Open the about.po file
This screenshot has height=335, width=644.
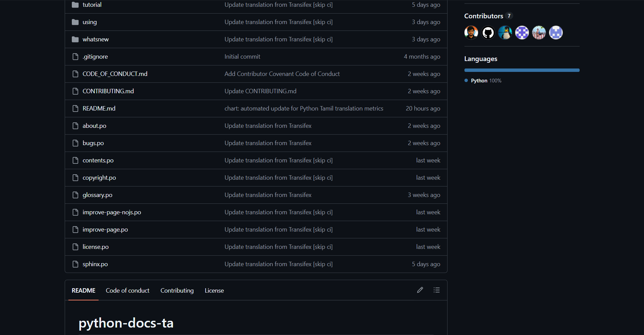pyautogui.click(x=94, y=126)
